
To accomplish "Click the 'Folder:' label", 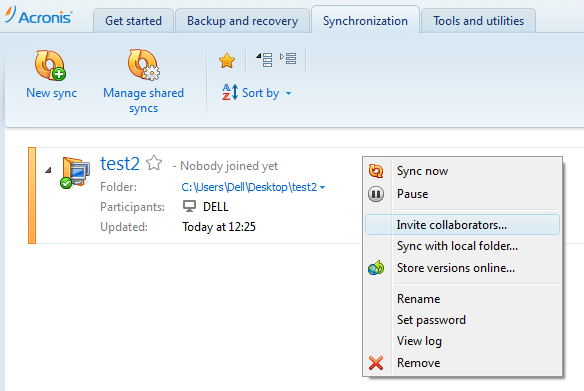I will (118, 187).
